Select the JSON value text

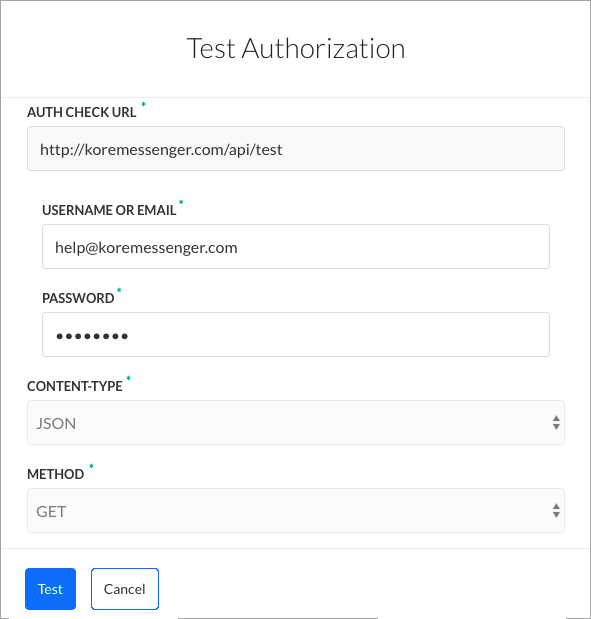pyautogui.click(x=56, y=424)
